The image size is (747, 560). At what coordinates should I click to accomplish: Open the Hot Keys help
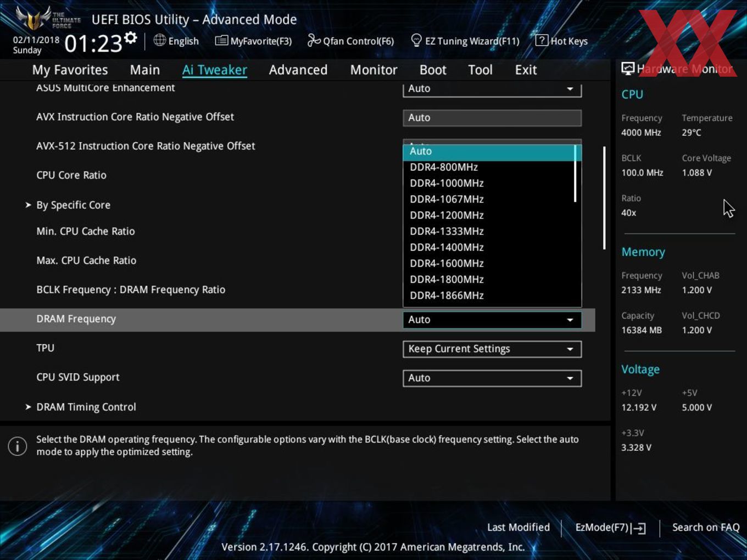tap(561, 41)
